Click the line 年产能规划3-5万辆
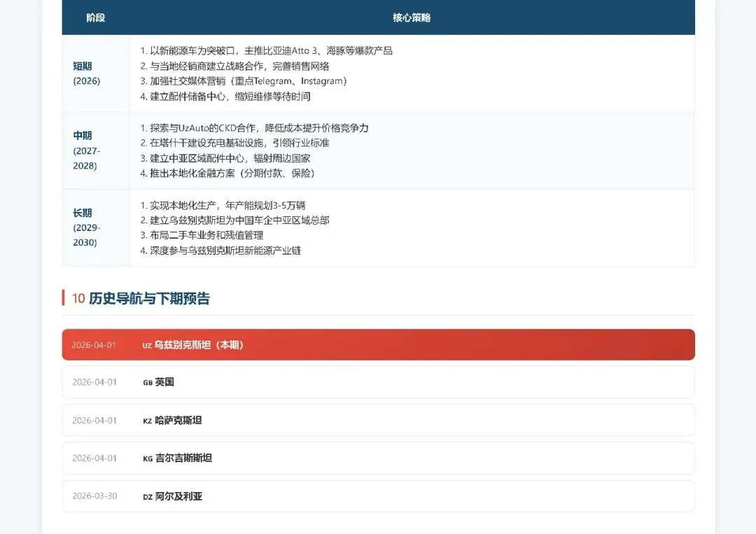The width and height of the screenshot is (756, 534). (x=223, y=205)
